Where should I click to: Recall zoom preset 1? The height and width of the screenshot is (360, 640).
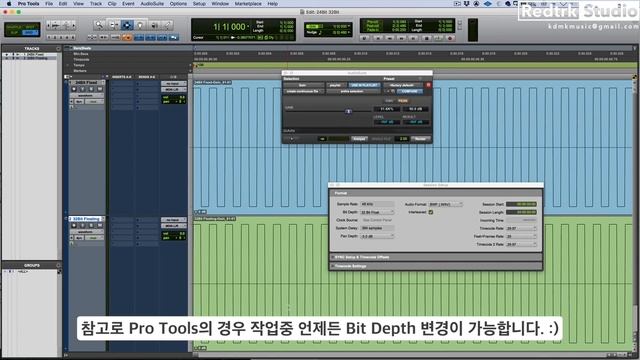(x=49, y=37)
